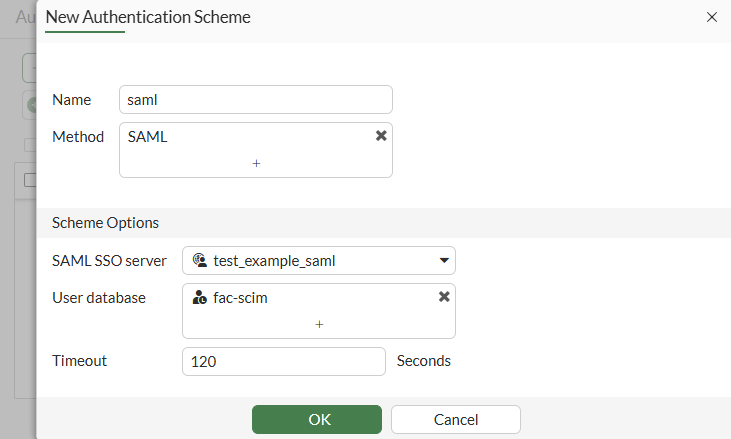The width and height of the screenshot is (731, 439).
Task: Remove fac-scim from User database
Action: click(x=444, y=297)
